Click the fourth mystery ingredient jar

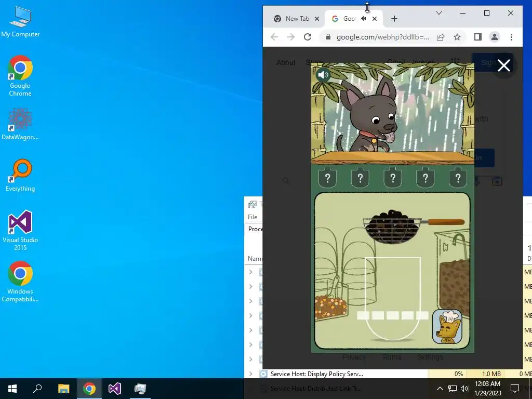coord(425,178)
